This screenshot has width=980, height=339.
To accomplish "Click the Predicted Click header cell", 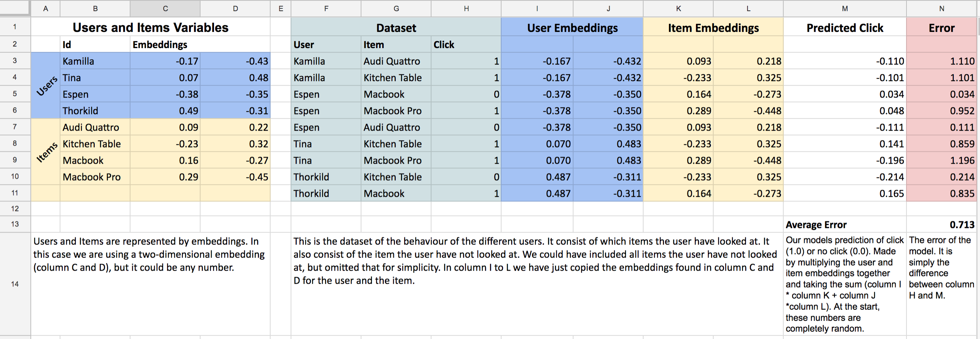I will (x=845, y=27).
